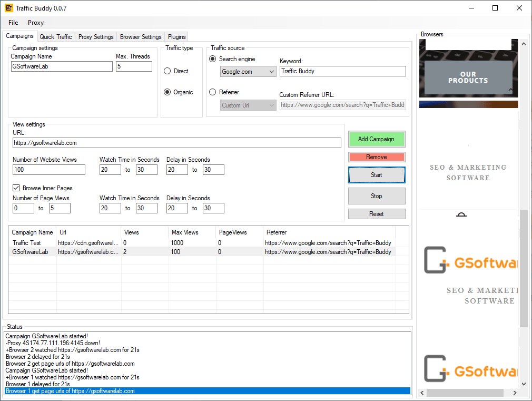Click the Max Views column header
Viewport: 532px width, 401px height.
(x=192, y=232)
